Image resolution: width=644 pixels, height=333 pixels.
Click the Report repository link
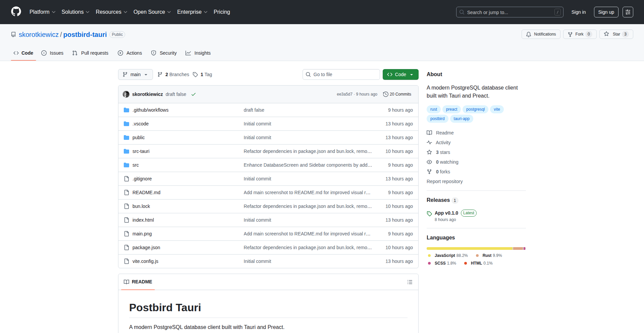(444, 181)
